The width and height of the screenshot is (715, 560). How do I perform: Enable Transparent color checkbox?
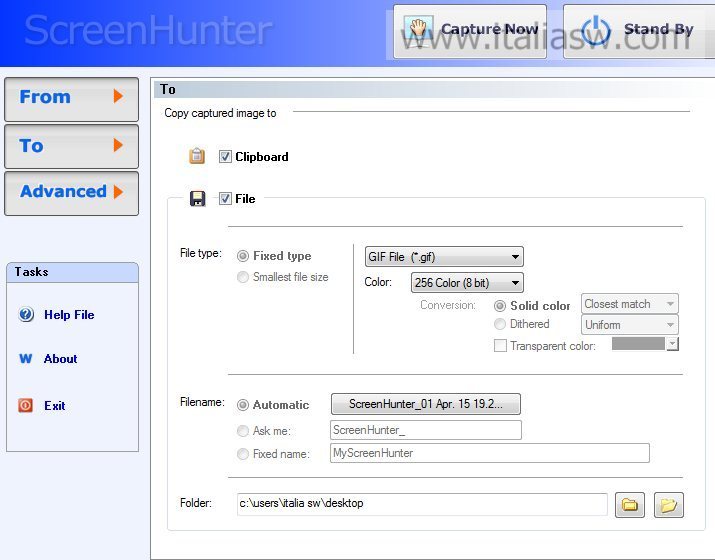[500, 346]
